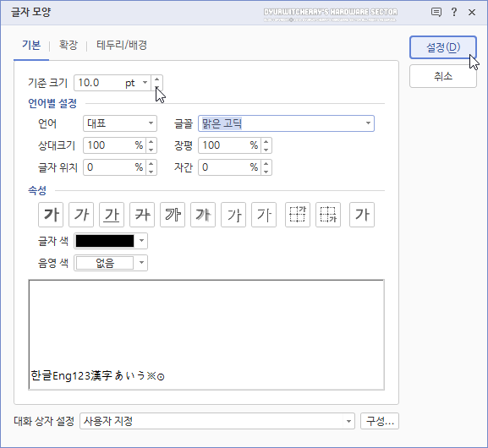The image size is (488, 448).
Task: Open the 음영 색 dropdown arrow
Action: click(x=141, y=263)
